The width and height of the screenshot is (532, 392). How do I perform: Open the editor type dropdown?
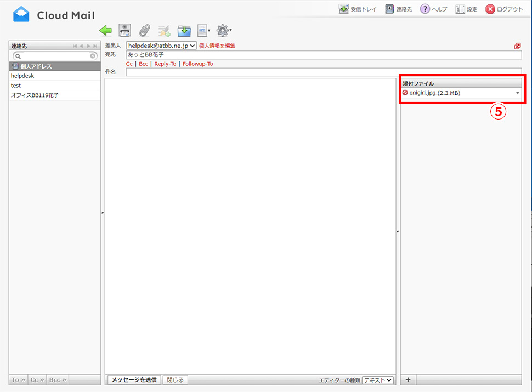[x=377, y=380]
